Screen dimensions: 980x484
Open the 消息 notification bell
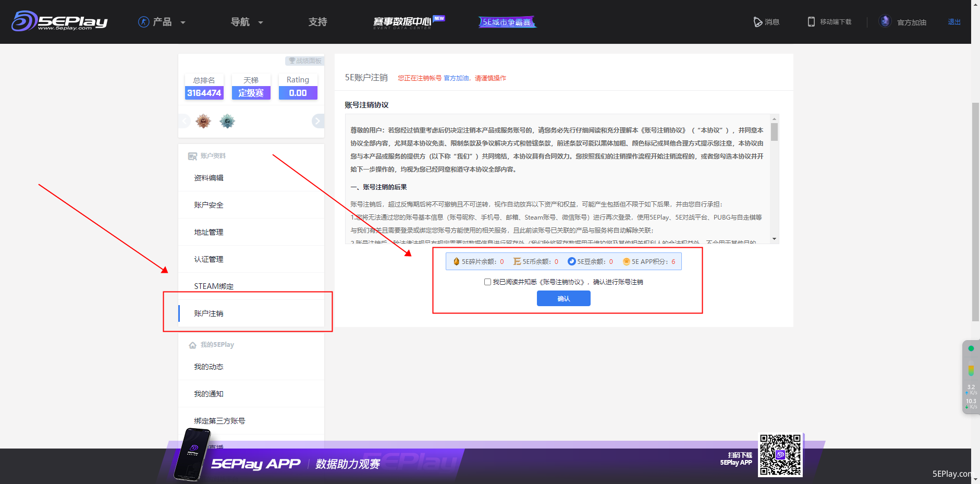point(757,22)
